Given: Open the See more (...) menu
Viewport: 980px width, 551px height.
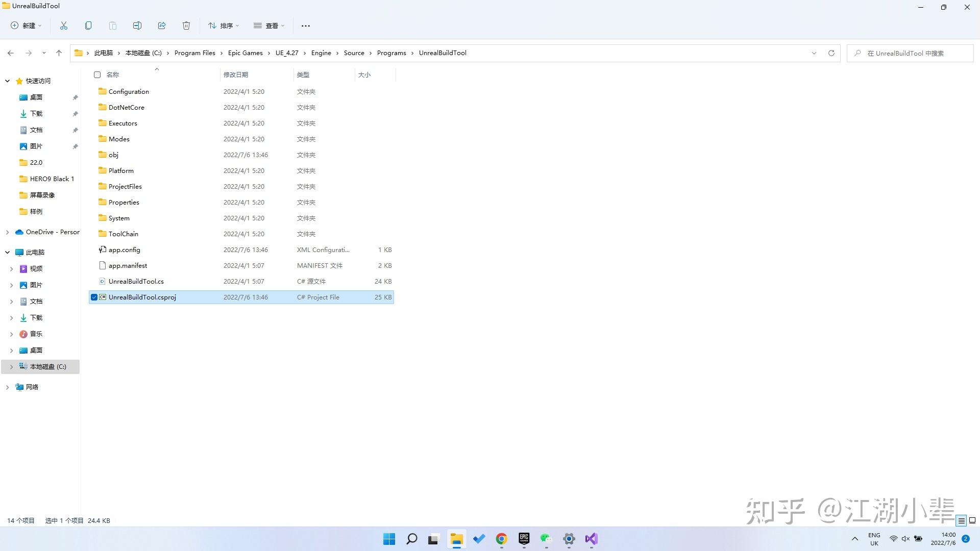Looking at the screenshot, I should 305,26.
